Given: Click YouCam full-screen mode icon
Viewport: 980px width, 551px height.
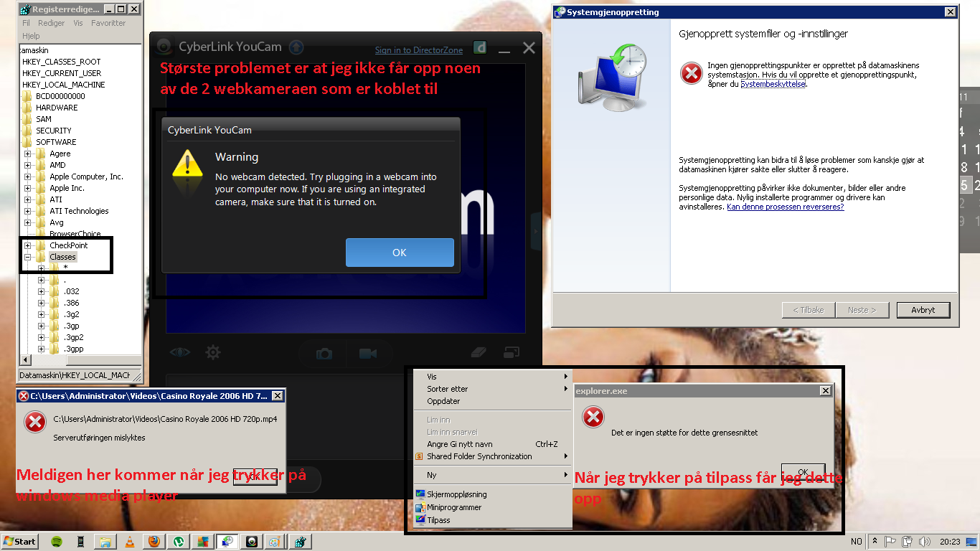Looking at the screenshot, I should pos(512,352).
